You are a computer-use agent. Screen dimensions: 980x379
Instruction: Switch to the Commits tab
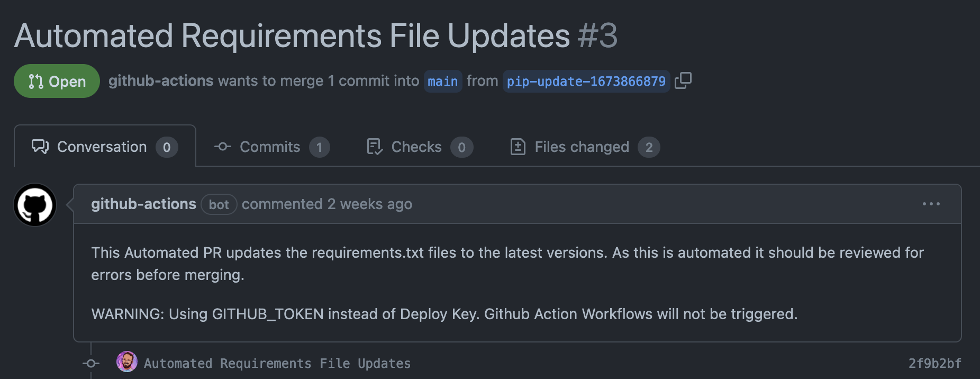coord(269,147)
